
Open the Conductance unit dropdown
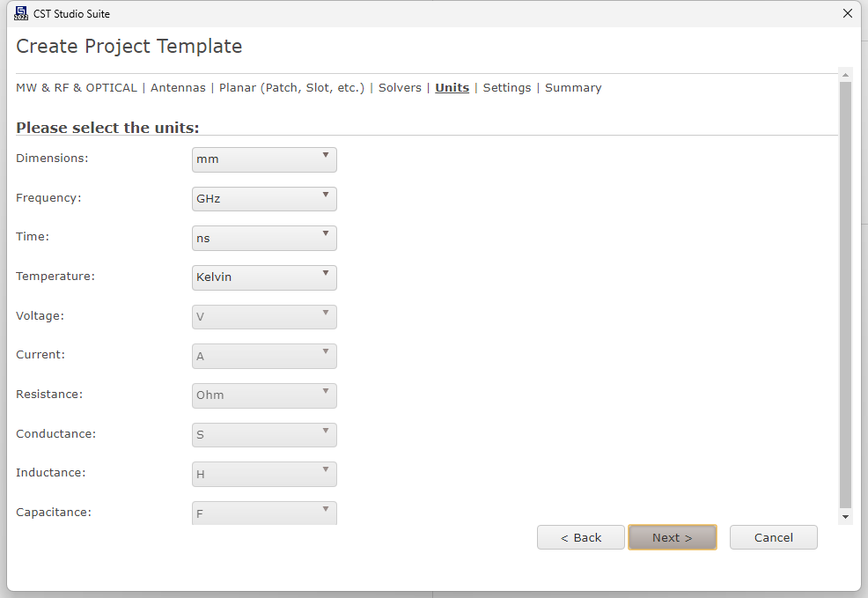(x=264, y=435)
